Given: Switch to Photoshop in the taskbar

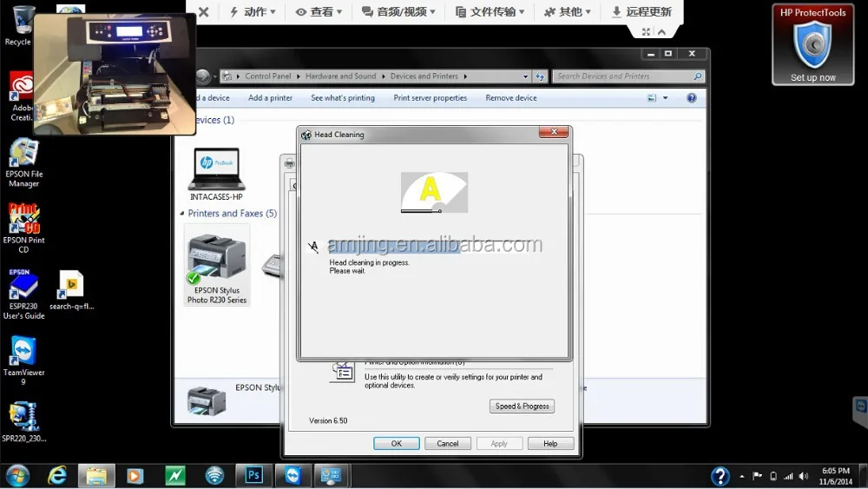Looking at the screenshot, I should pos(253,476).
